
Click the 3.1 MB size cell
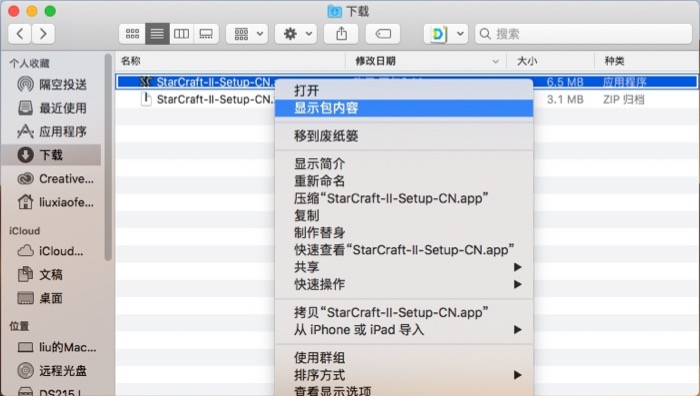(x=565, y=99)
